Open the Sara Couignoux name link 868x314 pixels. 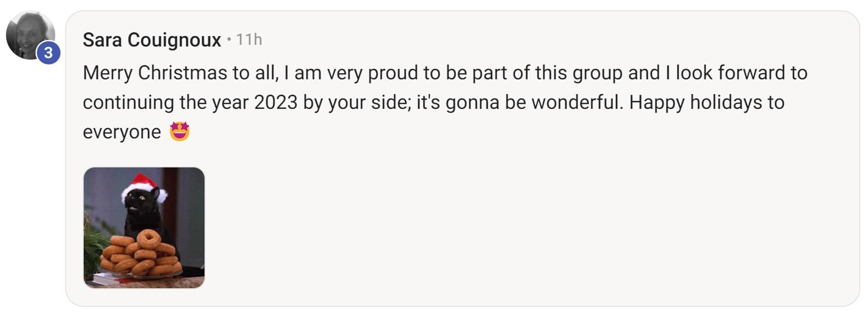[152, 40]
